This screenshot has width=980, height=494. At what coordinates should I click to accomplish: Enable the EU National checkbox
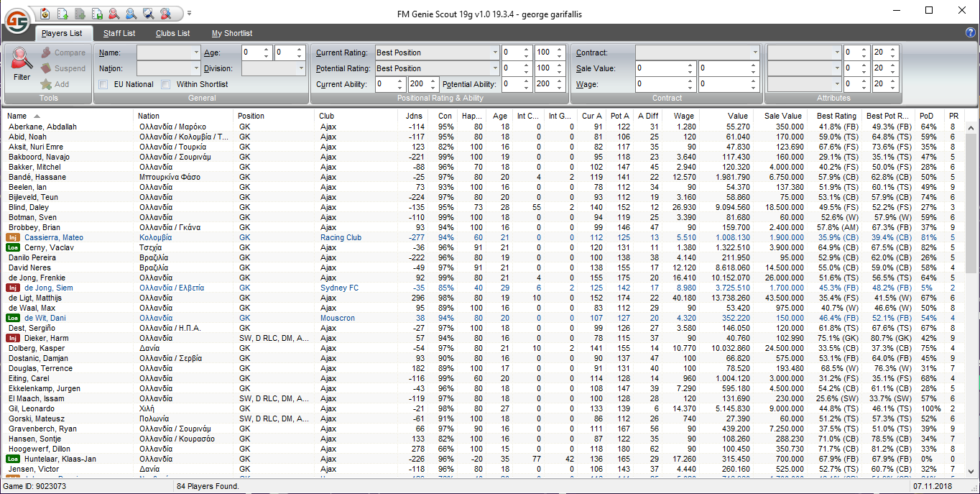[103, 84]
